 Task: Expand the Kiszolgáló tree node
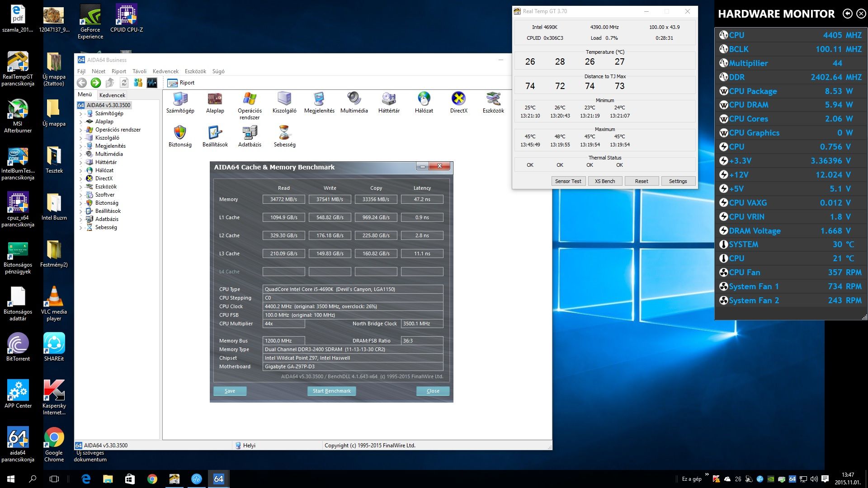click(x=81, y=138)
